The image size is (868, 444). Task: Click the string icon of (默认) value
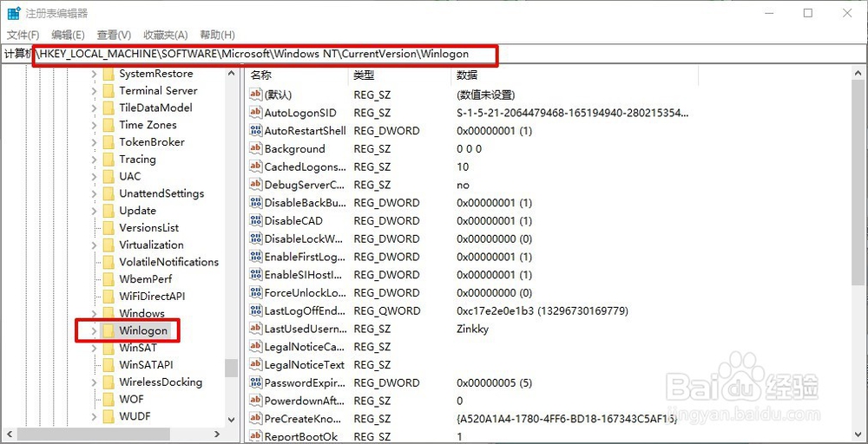(x=255, y=95)
